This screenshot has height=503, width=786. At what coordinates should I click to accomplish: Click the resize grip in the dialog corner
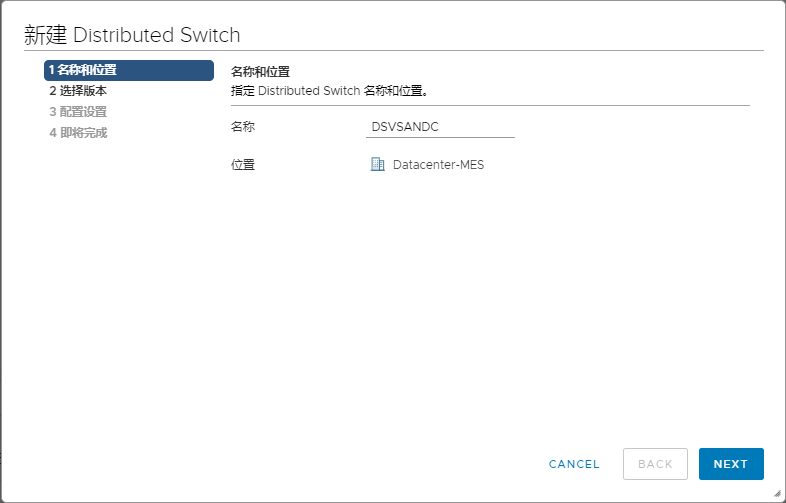point(777,493)
